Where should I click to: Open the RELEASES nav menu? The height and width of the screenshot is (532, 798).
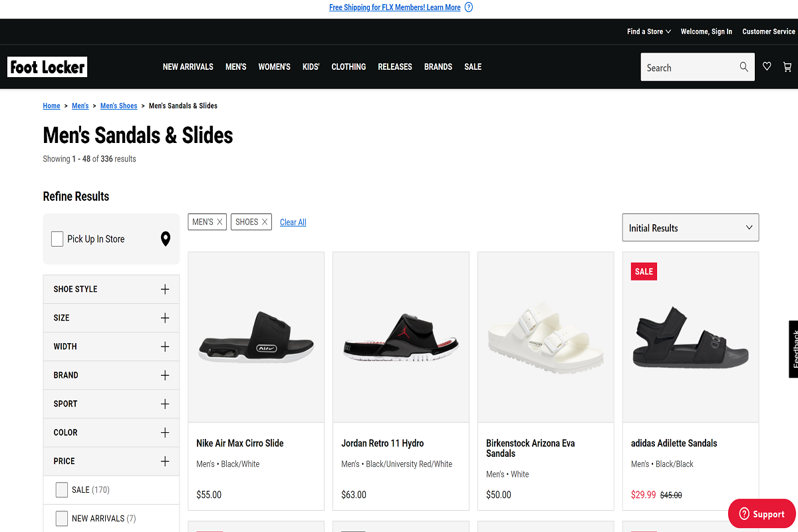[395, 66]
